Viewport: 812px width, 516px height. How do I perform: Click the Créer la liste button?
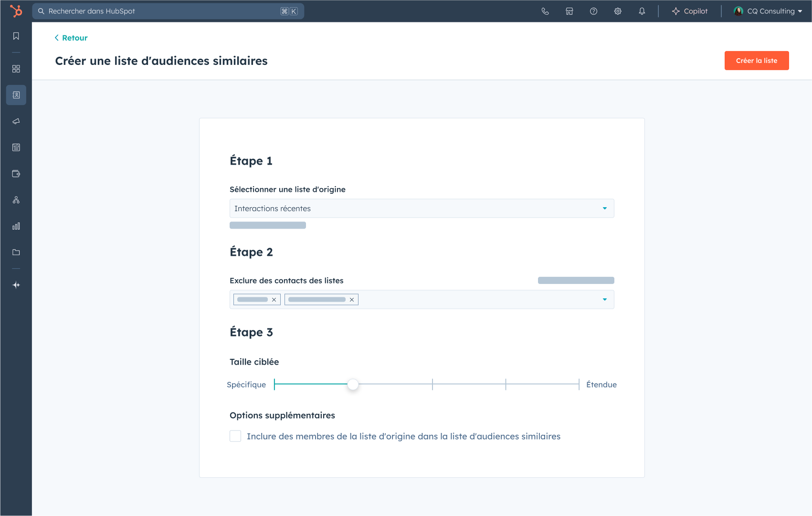click(756, 61)
